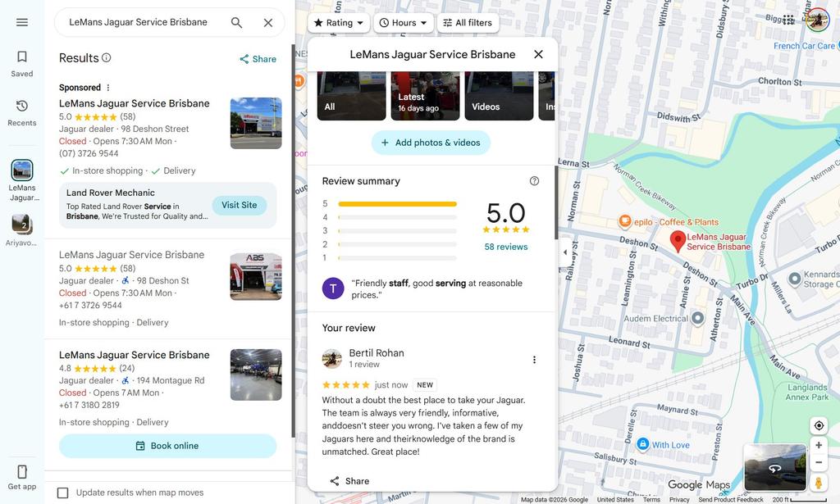This screenshot has width=840, height=504.
Task: Collapse the side panel arrow
Action: pyautogui.click(x=565, y=252)
